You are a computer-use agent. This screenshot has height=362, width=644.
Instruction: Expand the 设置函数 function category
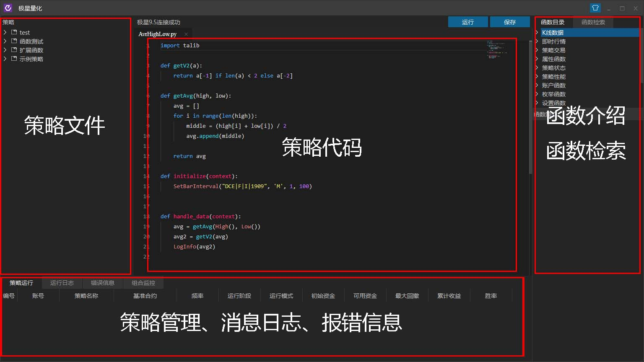coord(537,103)
